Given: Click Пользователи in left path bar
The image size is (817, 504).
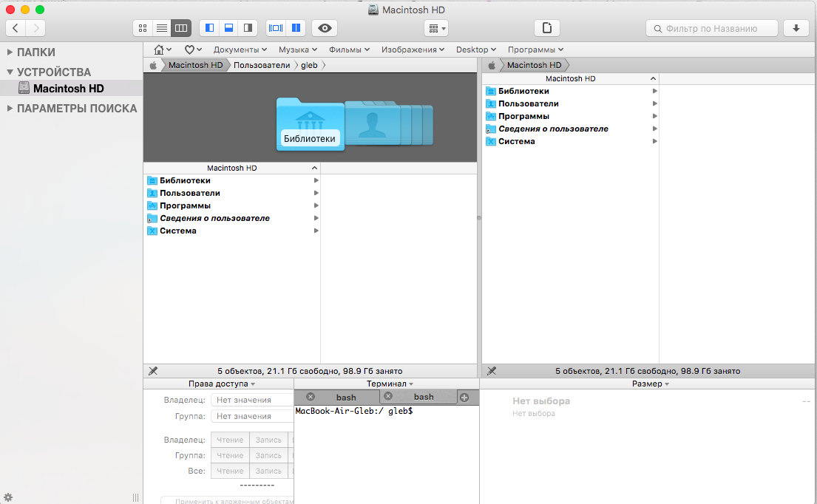Looking at the screenshot, I should 262,65.
